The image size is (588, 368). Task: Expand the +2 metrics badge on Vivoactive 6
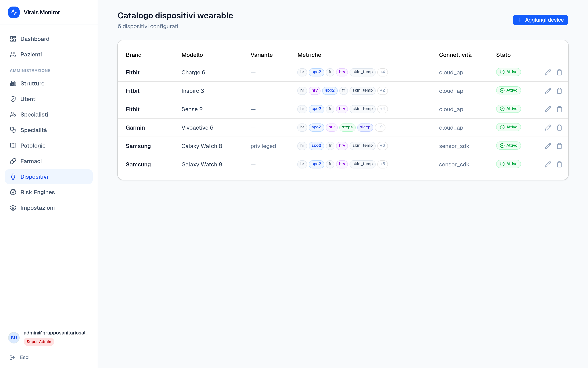pyautogui.click(x=380, y=127)
